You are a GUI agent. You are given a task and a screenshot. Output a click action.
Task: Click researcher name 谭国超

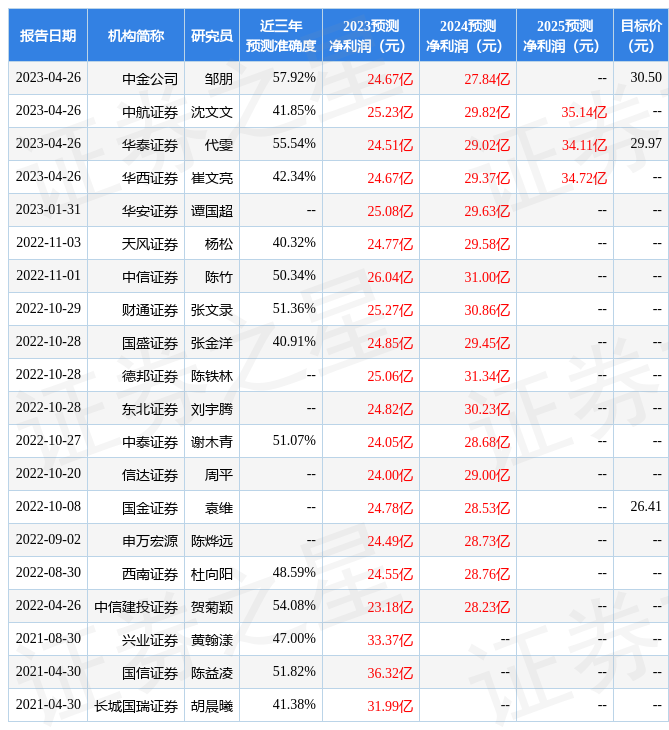[212, 211]
